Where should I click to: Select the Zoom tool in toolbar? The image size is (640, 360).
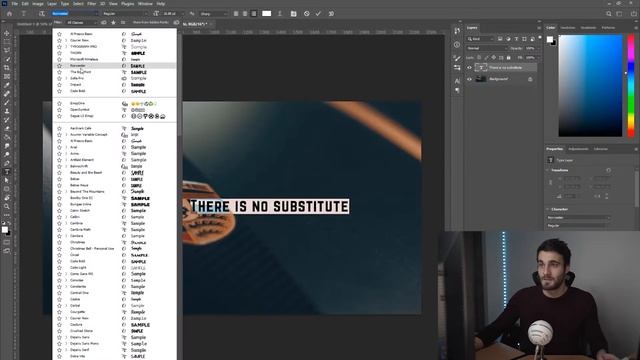7,207
